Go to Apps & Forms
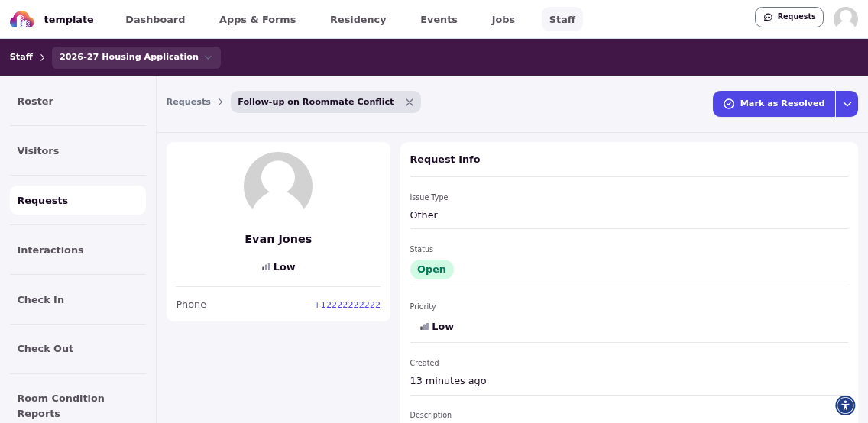 pyautogui.click(x=257, y=19)
